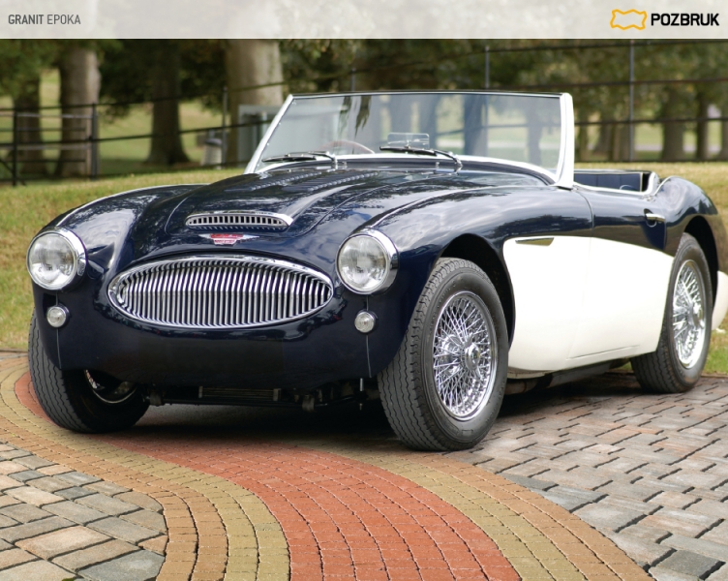Screen dimensions: 728x581
Task: Click the yellow Pozbruk logo icon
Action: pos(628,19)
